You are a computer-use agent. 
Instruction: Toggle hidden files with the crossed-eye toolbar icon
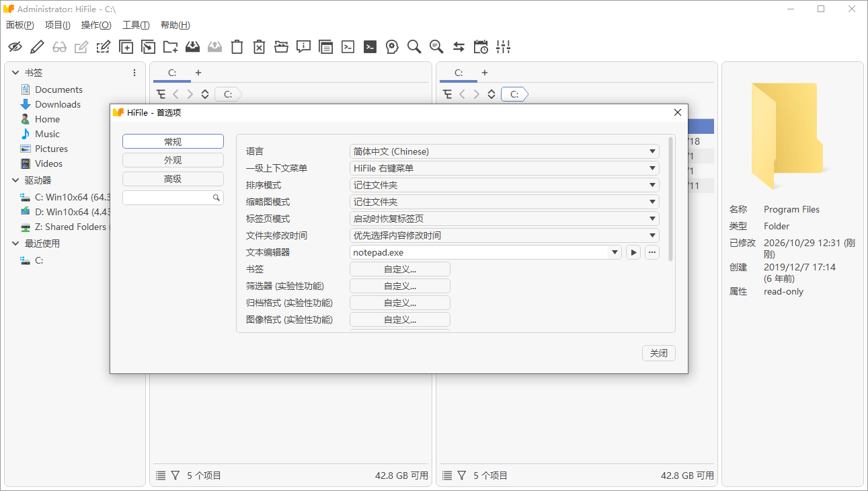[15, 46]
